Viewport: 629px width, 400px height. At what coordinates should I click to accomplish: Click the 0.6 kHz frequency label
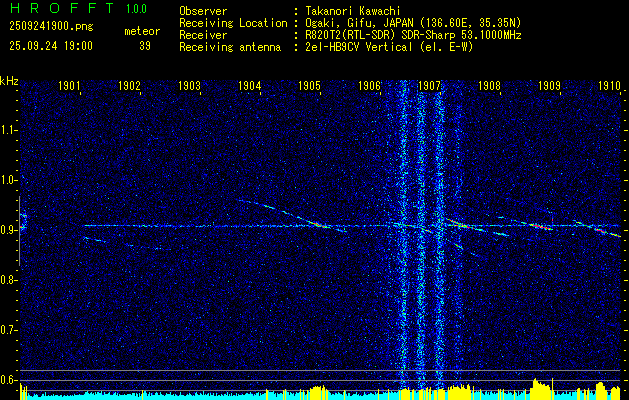pos(7,380)
